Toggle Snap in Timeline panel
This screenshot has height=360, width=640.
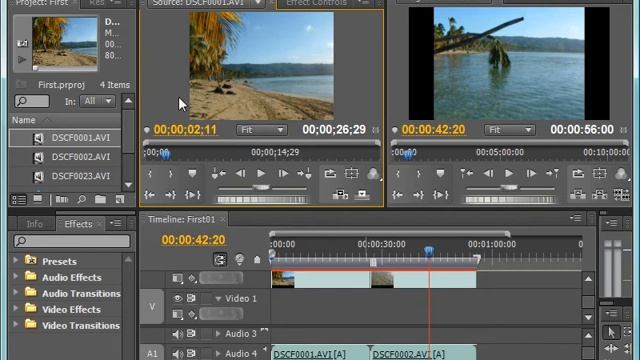(220, 259)
